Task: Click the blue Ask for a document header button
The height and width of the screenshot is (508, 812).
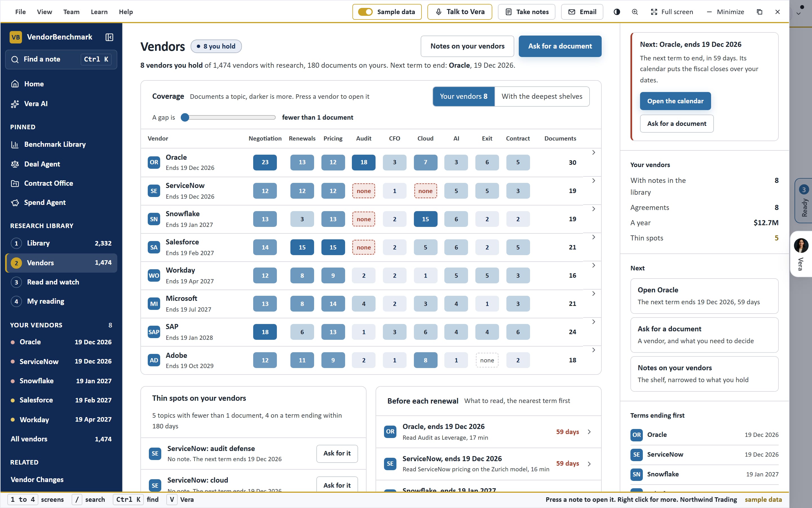Action: [x=560, y=46]
